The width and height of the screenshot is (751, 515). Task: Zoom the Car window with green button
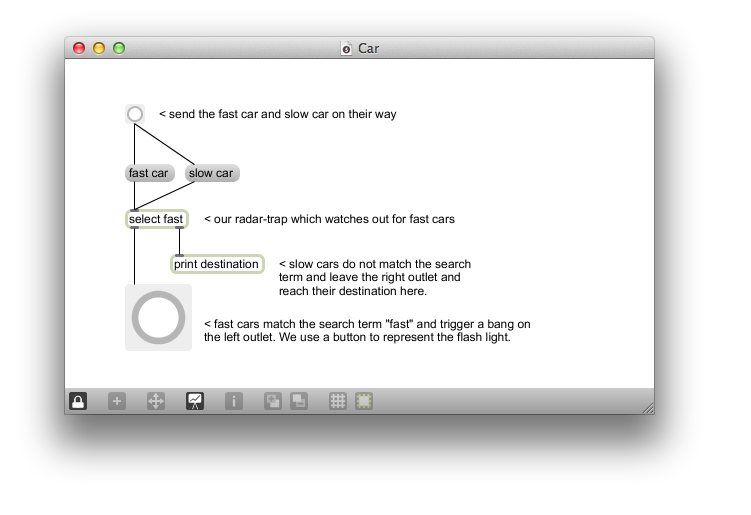[x=119, y=48]
